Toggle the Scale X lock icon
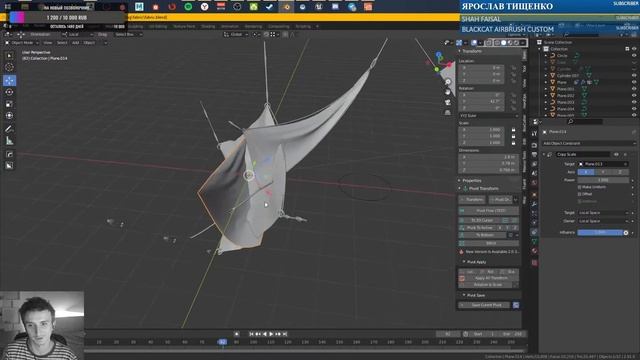 coord(513,130)
